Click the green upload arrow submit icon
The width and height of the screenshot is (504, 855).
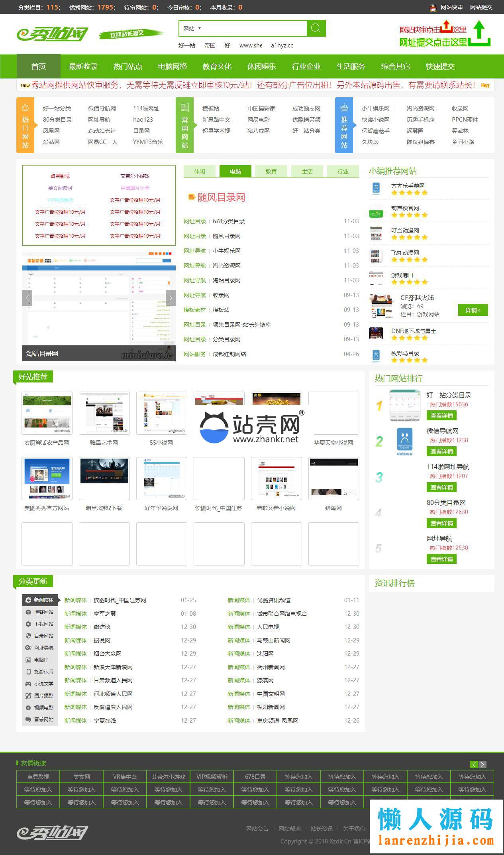(479, 33)
